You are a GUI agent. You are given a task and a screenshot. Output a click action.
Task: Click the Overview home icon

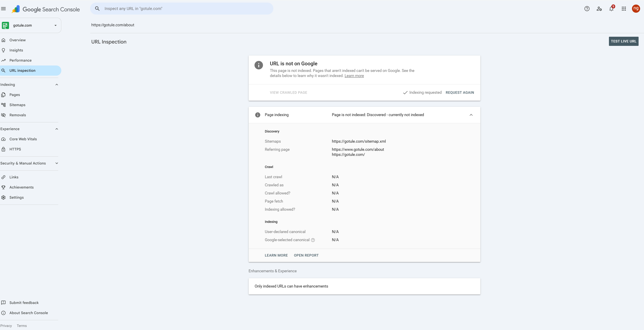4,40
